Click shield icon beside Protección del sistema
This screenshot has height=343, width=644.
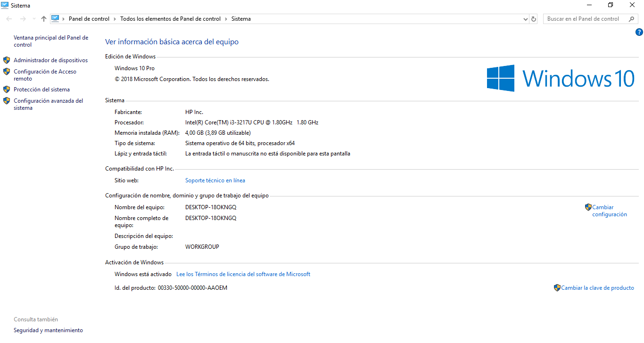(x=7, y=89)
